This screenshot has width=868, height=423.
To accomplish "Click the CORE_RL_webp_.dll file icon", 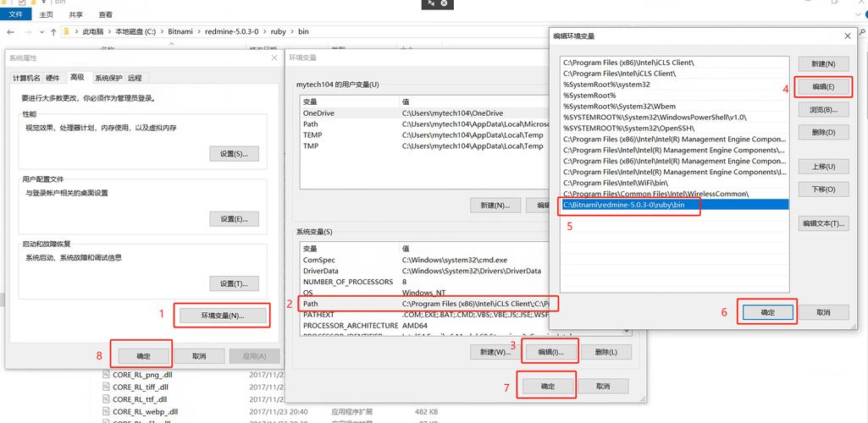I will pos(107,412).
